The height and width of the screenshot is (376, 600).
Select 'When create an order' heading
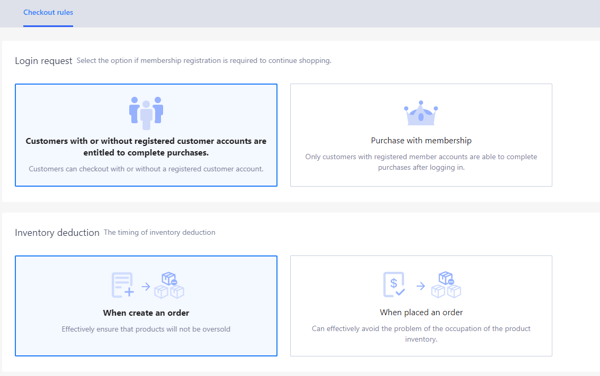(146, 313)
